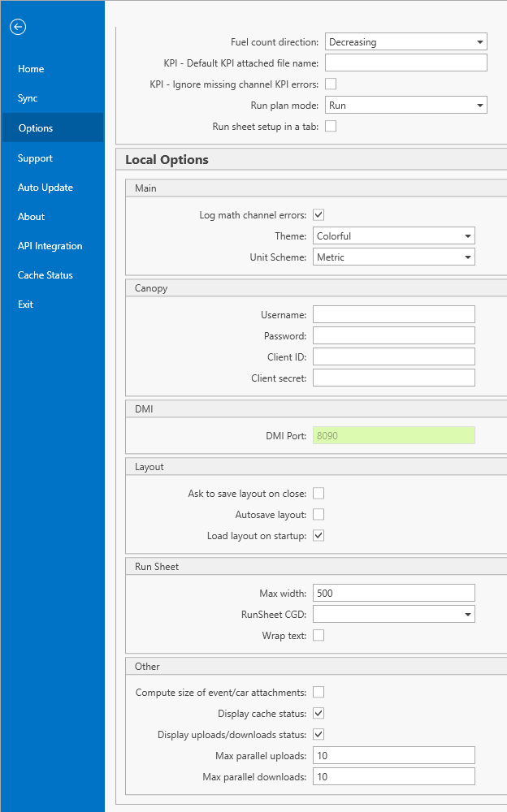Click the Max parallel downloads field
This screenshot has height=812, width=507.
[394, 776]
